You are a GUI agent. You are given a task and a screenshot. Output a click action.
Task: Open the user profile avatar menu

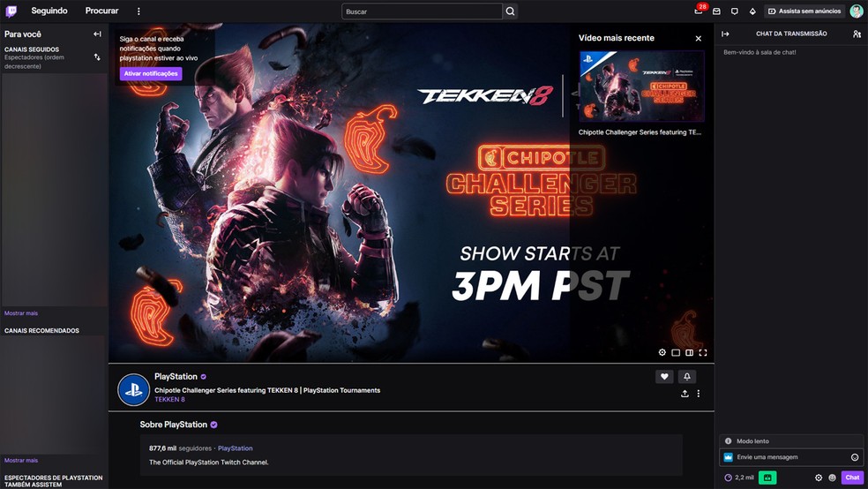pos(857,11)
